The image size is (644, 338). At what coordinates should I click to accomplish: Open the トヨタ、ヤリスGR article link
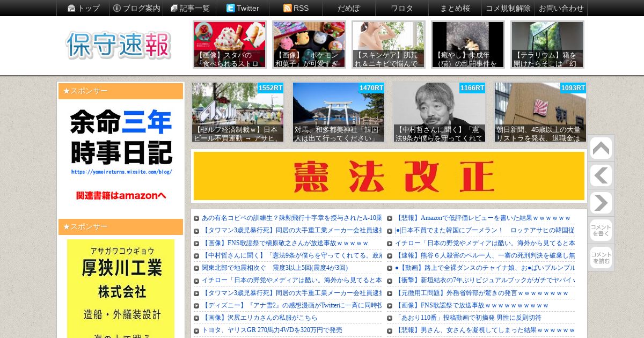[272, 330]
